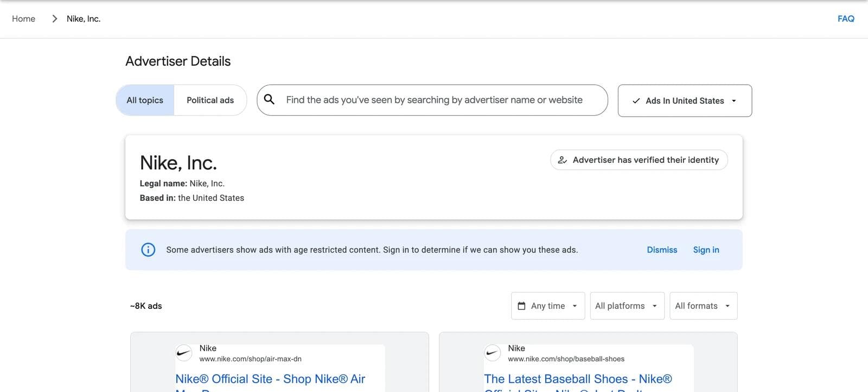The height and width of the screenshot is (392, 868).
Task: Click Advertiser has verified their identity badge
Action: 639,160
